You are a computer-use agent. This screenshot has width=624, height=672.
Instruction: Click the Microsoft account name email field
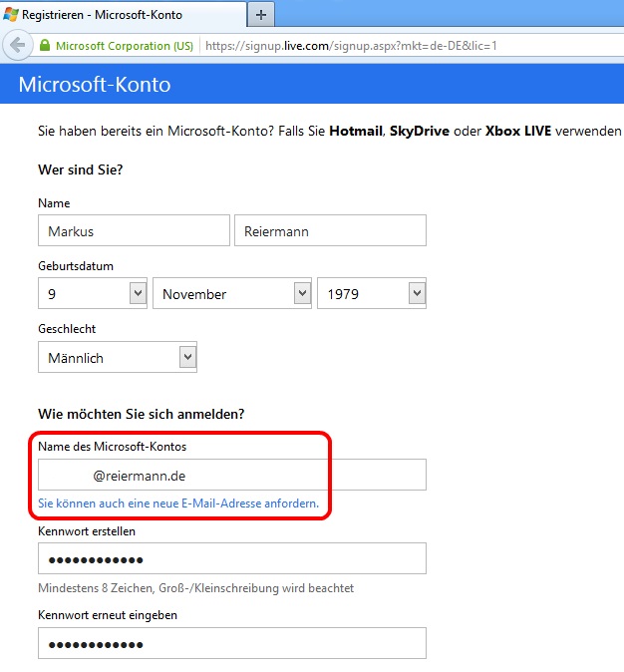point(231,475)
